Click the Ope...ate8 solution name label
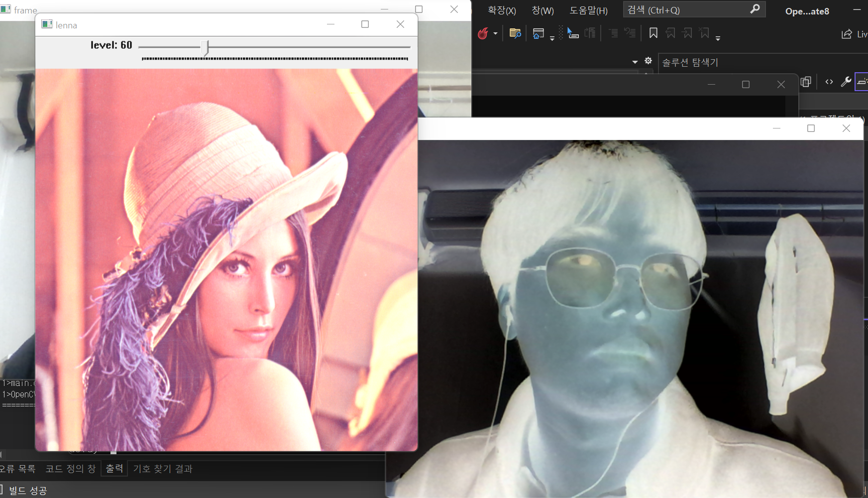The image size is (868, 498). (807, 11)
